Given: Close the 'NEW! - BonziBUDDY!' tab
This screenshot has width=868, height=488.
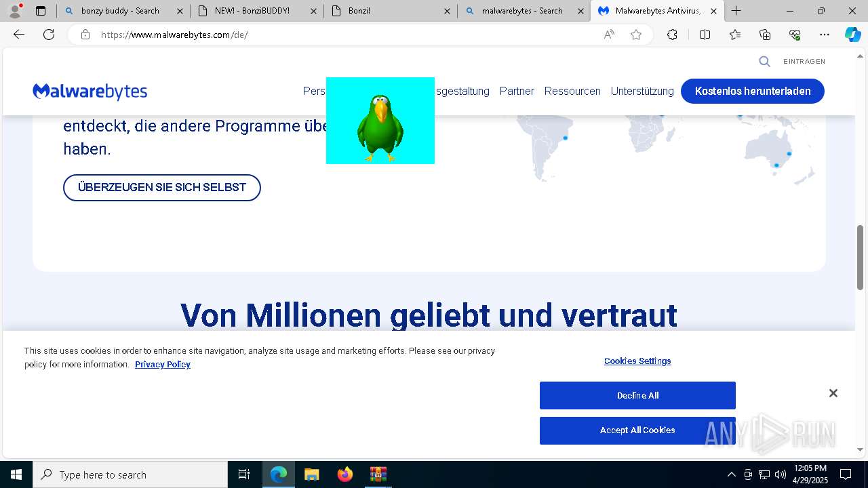Looking at the screenshot, I should tap(314, 11).
